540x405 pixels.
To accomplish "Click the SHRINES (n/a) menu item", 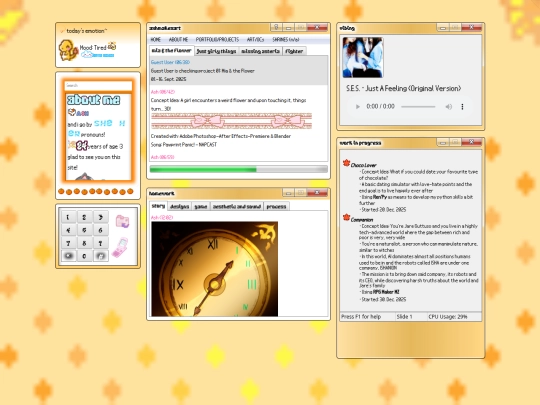I will coord(286,40).
